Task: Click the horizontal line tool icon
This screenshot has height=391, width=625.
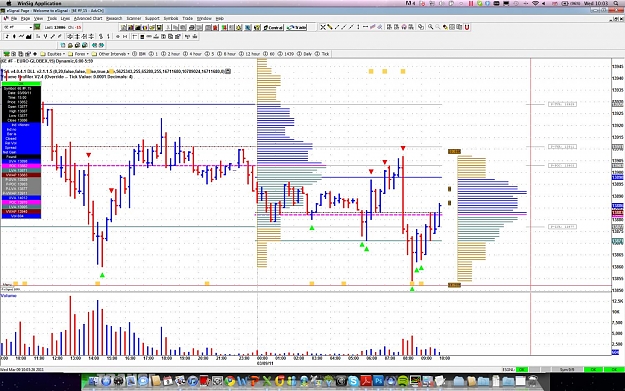Action: 365,27
